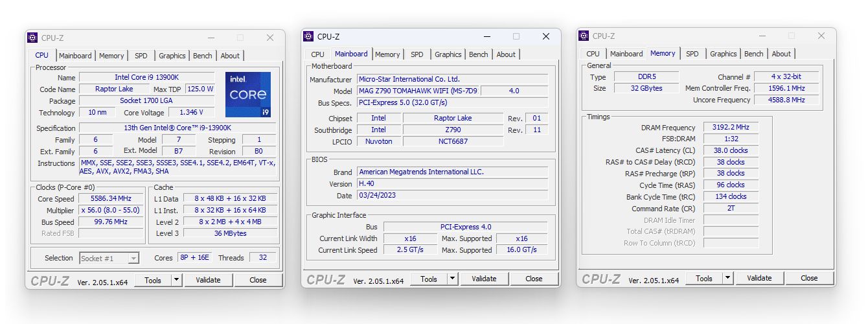Select CPU tab in the middle Mainboard window
The height and width of the screenshot is (324, 868).
318,54
